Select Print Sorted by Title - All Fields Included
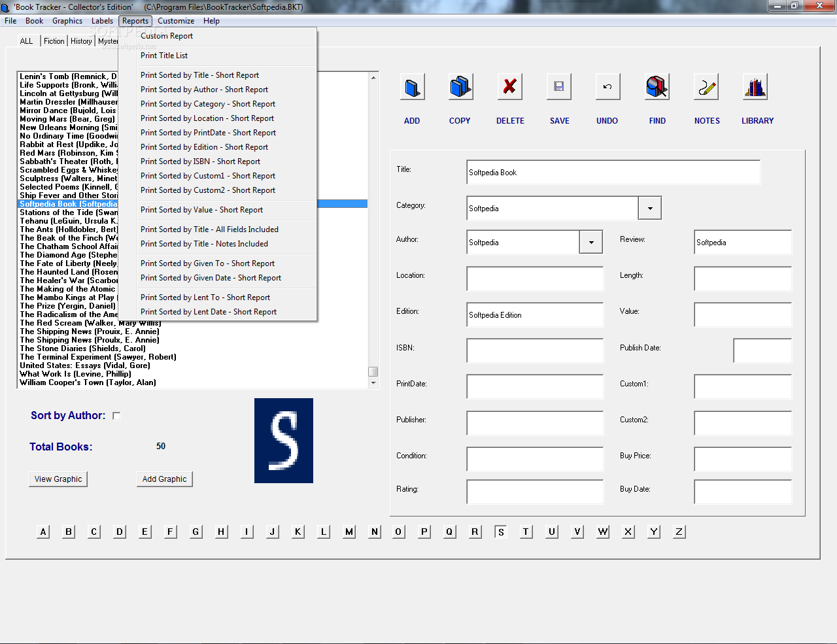 [x=218, y=229]
